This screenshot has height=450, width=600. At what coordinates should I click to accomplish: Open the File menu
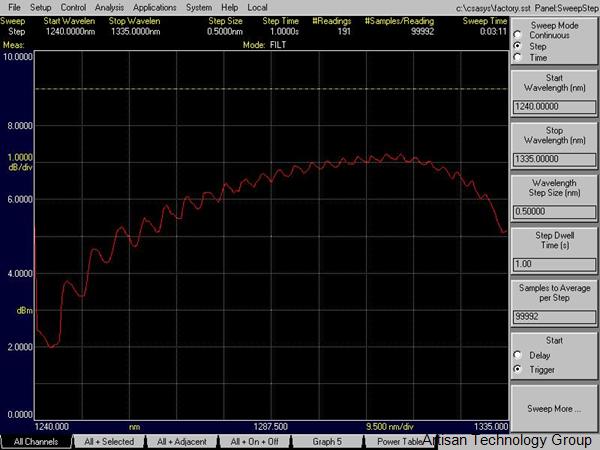[x=13, y=7]
